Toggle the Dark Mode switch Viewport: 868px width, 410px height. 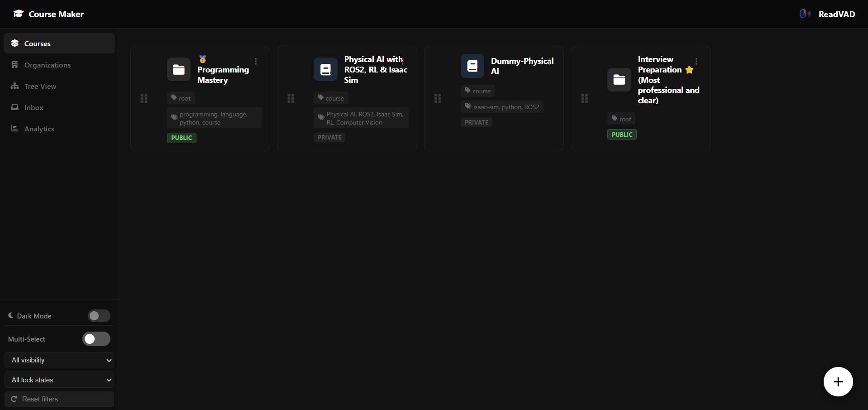point(99,316)
